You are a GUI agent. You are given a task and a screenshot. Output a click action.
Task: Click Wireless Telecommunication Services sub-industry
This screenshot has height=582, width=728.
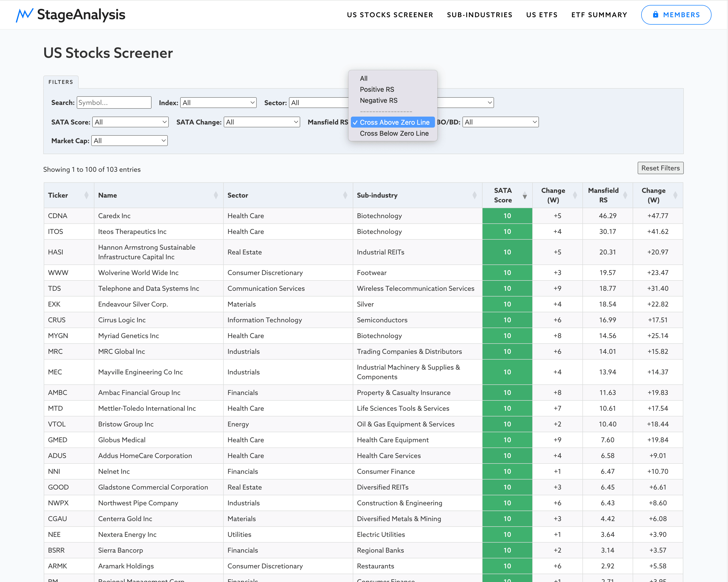click(415, 289)
